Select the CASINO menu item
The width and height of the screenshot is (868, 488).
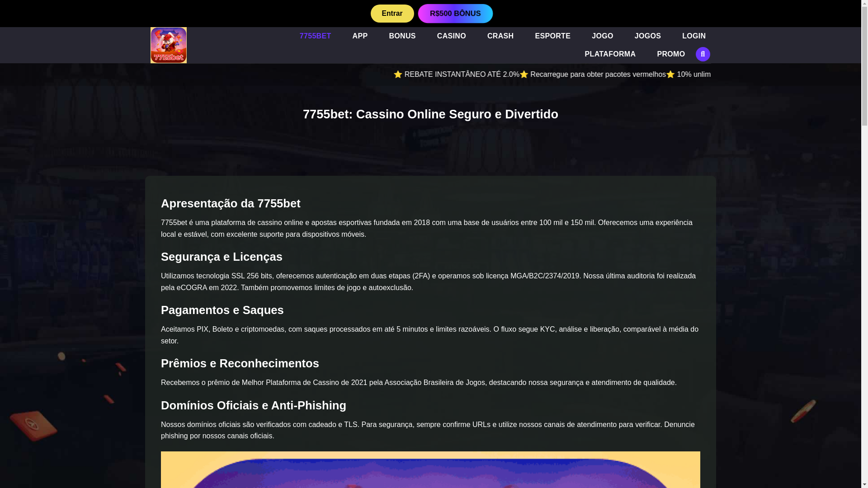pos(451,36)
